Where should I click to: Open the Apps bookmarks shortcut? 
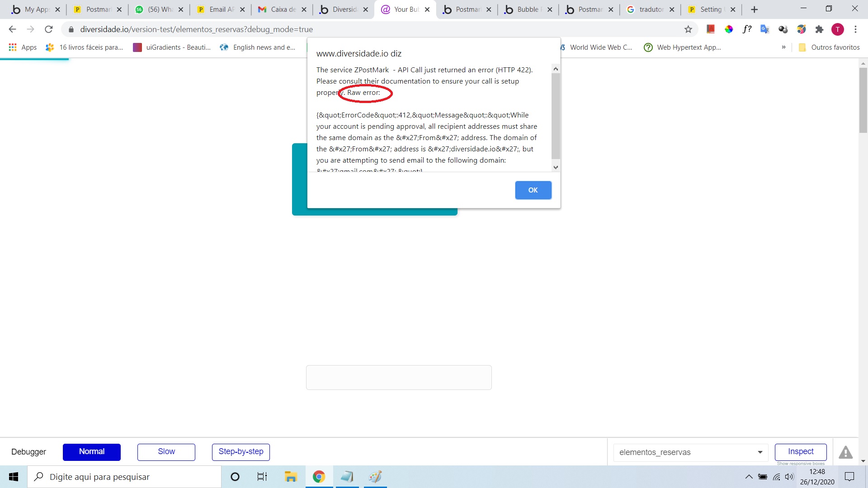click(23, 47)
